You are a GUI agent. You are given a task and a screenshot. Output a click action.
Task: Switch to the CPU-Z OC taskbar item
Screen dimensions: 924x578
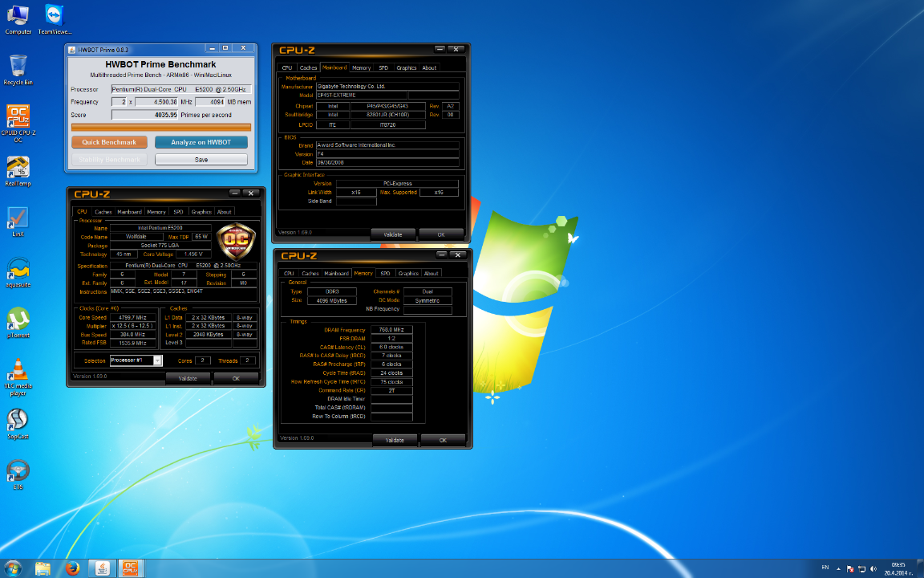pos(131,568)
